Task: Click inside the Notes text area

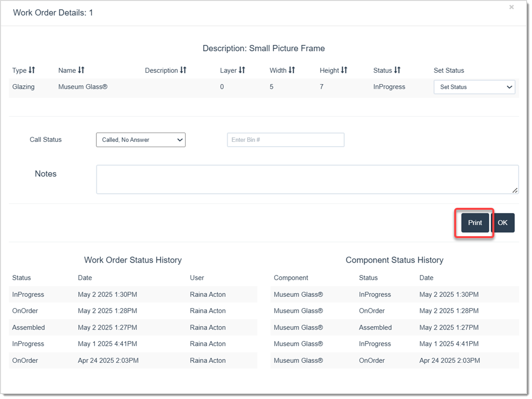Action: tap(307, 179)
